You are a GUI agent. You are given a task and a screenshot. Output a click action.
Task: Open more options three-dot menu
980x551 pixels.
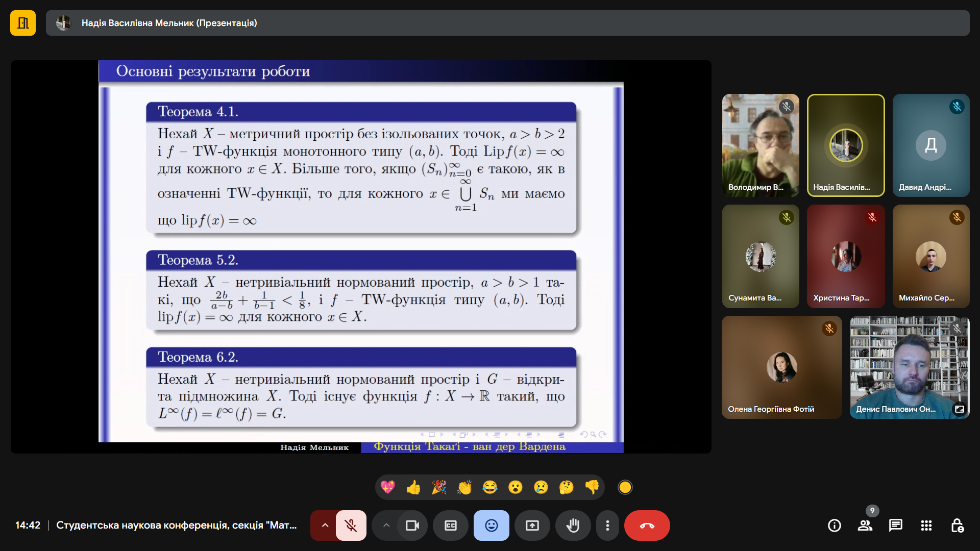click(607, 525)
